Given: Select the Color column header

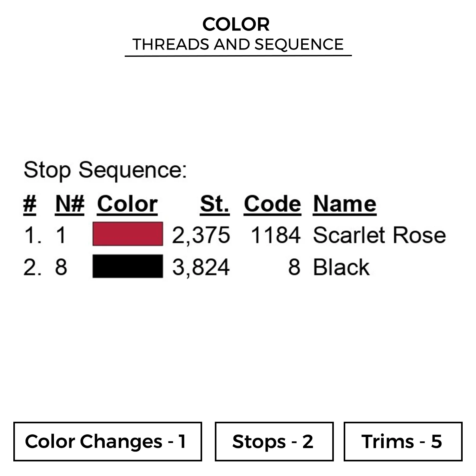Looking at the screenshot, I should coord(127,204).
